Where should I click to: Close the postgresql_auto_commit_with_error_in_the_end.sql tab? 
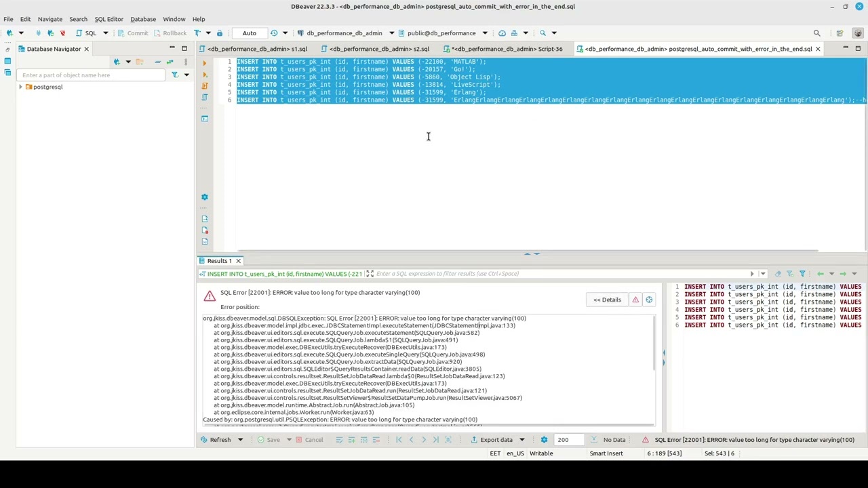(817, 49)
